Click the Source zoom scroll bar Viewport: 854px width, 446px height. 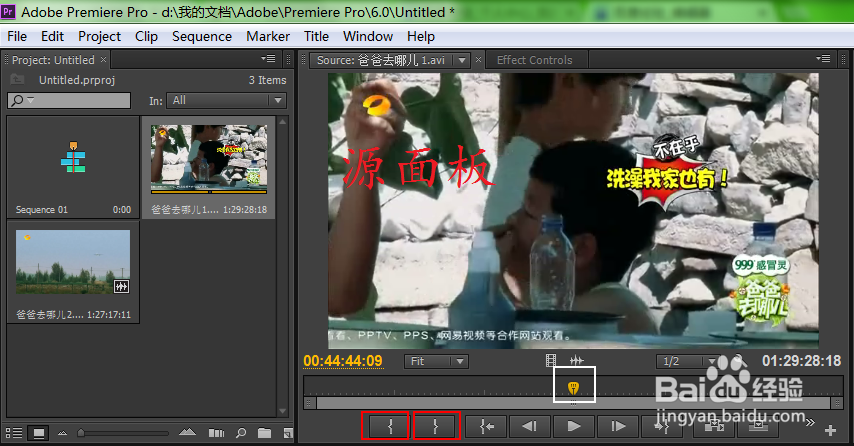(x=573, y=403)
